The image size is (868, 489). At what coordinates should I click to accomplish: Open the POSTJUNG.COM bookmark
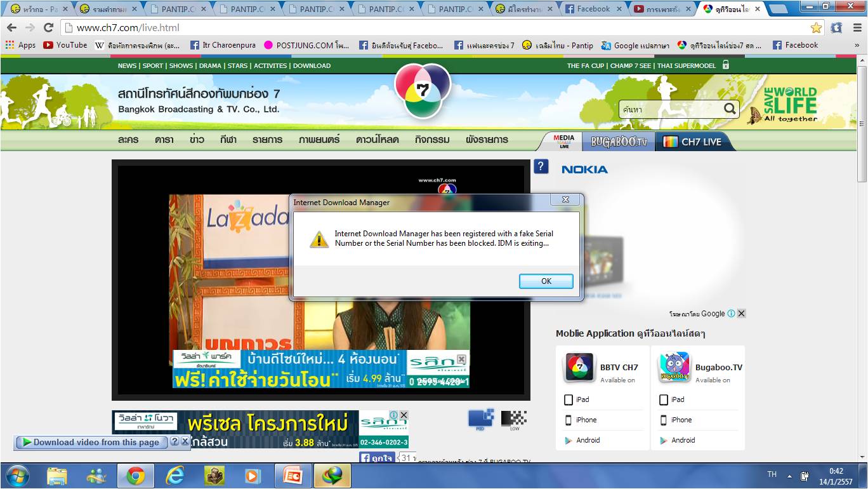pos(306,45)
